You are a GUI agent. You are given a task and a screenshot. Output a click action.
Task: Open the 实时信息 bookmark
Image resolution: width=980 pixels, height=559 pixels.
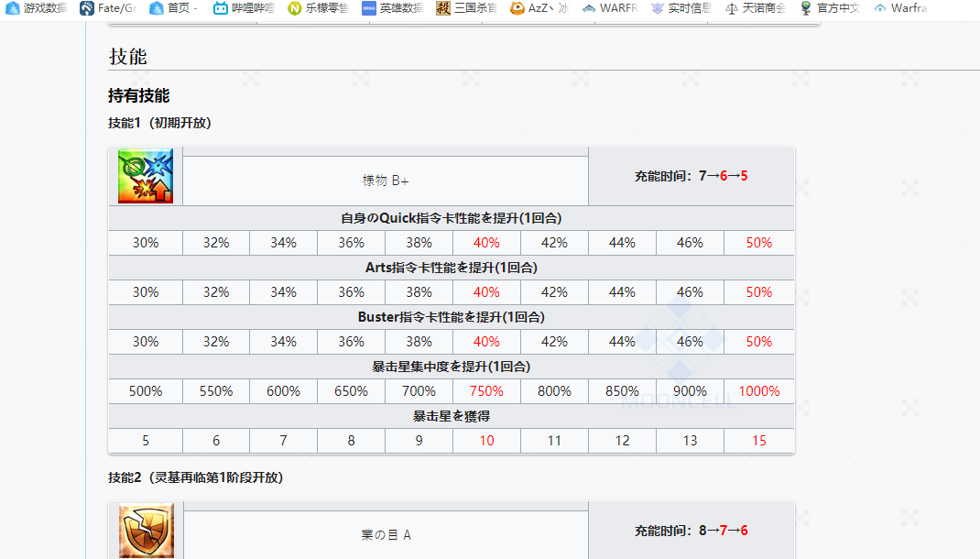(680, 8)
